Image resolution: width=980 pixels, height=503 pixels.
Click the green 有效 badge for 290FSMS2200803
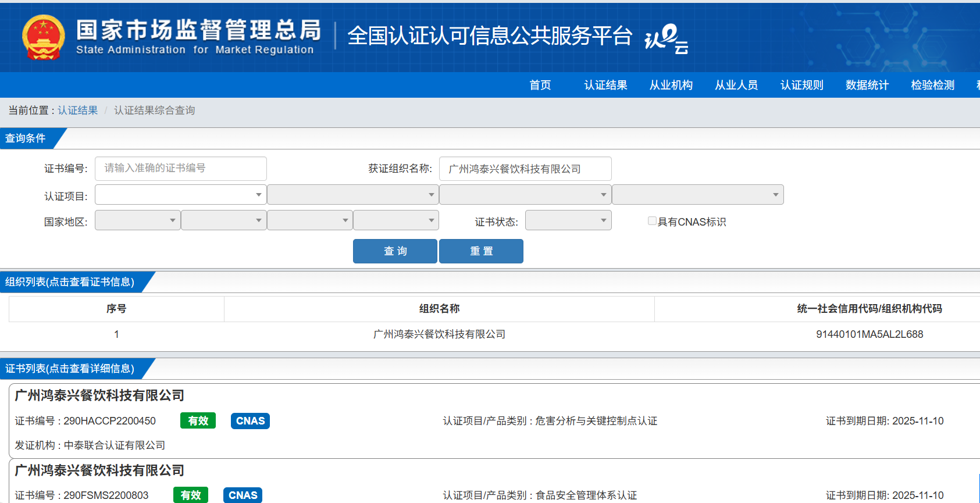(x=190, y=495)
